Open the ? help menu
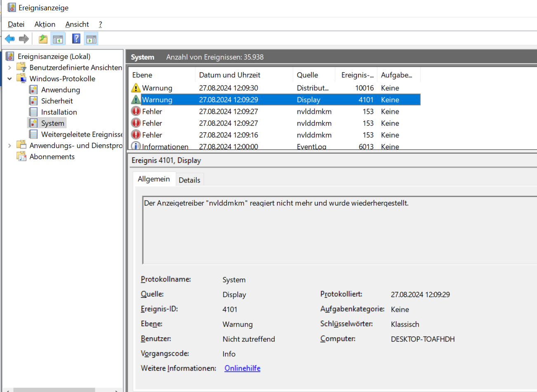537x392 pixels. pyautogui.click(x=100, y=24)
